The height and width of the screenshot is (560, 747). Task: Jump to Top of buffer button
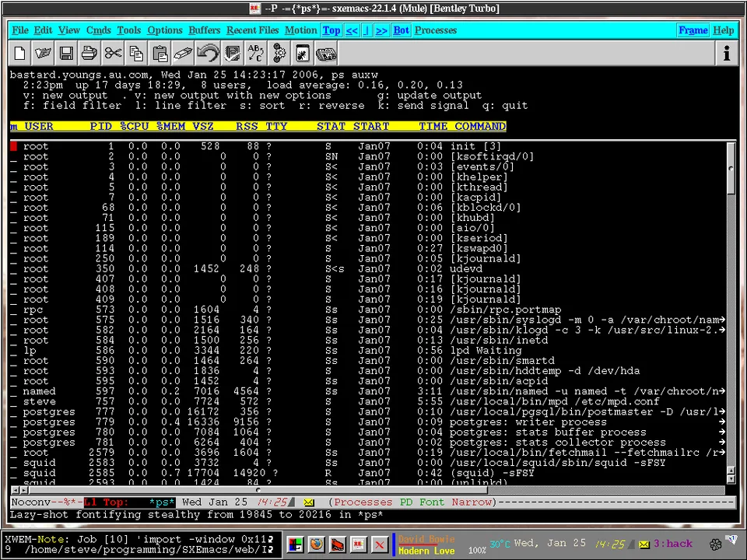(331, 30)
